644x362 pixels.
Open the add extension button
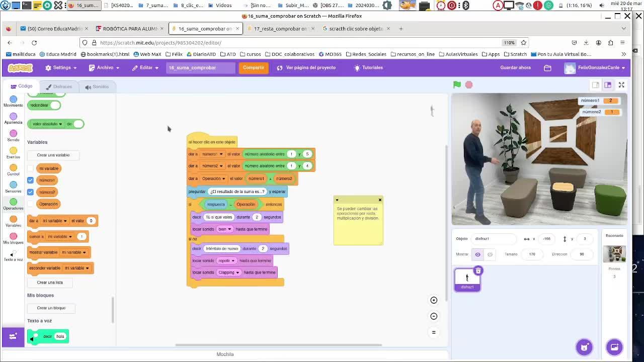pos(13,336)
